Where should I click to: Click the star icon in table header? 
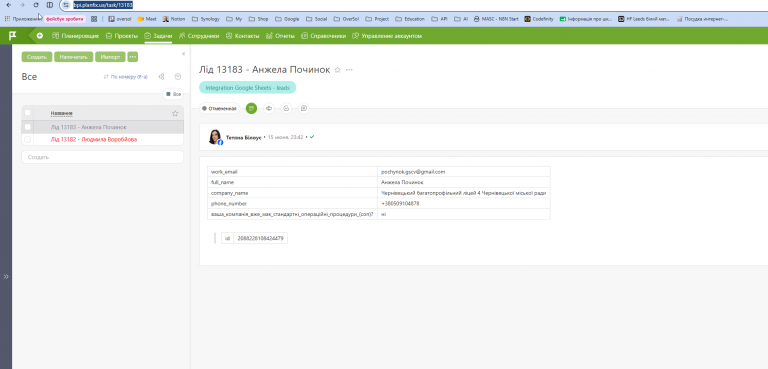pyautogui.click(x=175, y=114)
